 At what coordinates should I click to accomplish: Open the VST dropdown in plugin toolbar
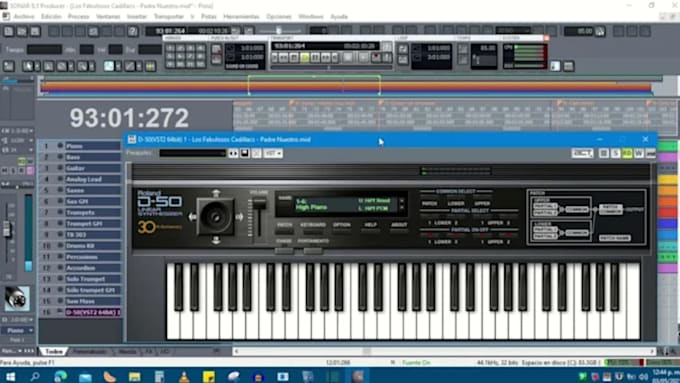click(273, 153)
